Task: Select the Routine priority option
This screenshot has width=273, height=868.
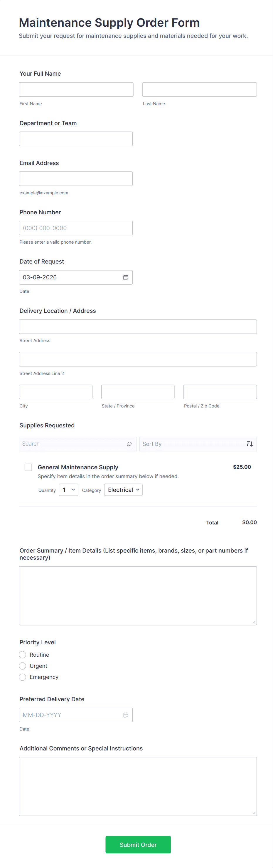Action: [x=23, y=654]
